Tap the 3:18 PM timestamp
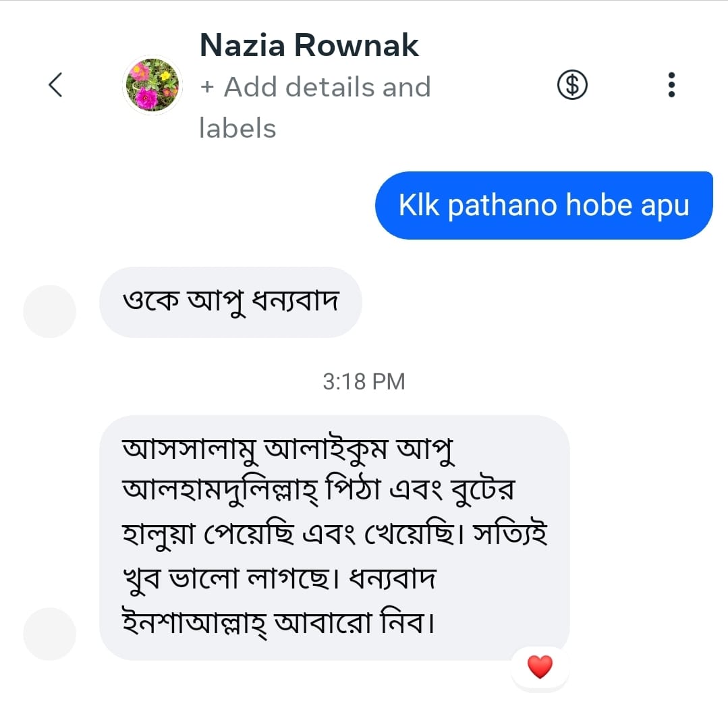 point(363,381)
